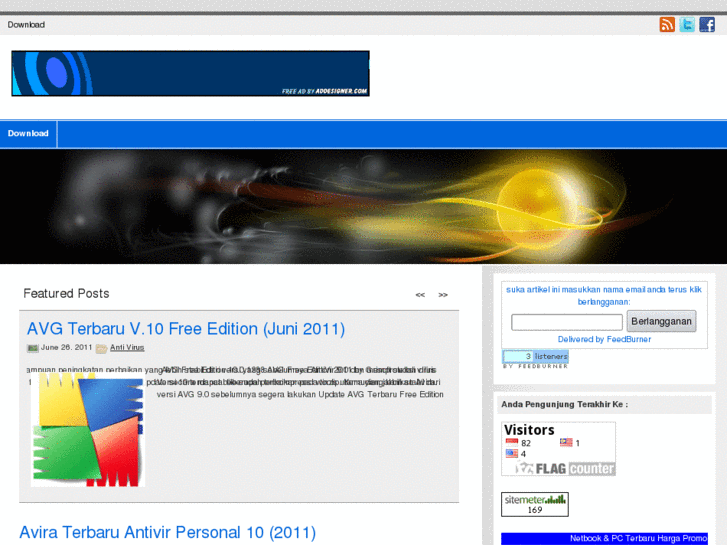The height and width of the screenshot is (545, 727).
Task: Click the blue AdDesigner banner ad
Action: (191, 73)
